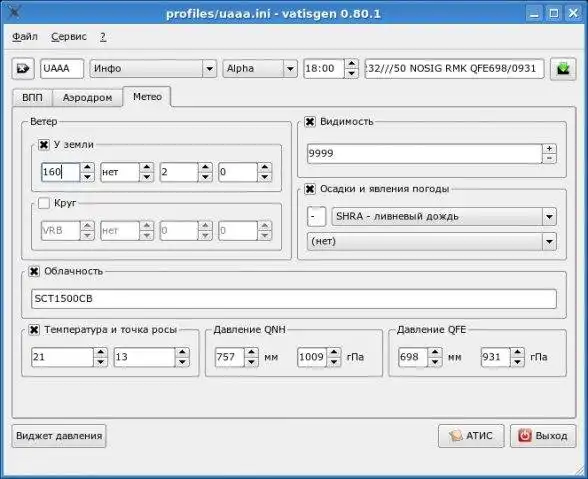Switch to the Аэродром tab

[x=87, y=98]
